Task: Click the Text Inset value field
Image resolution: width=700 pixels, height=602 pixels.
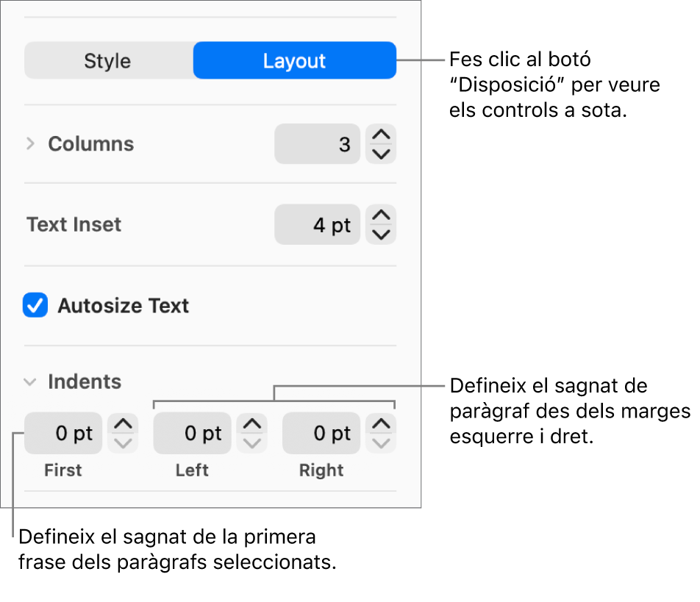Action: 318,224
